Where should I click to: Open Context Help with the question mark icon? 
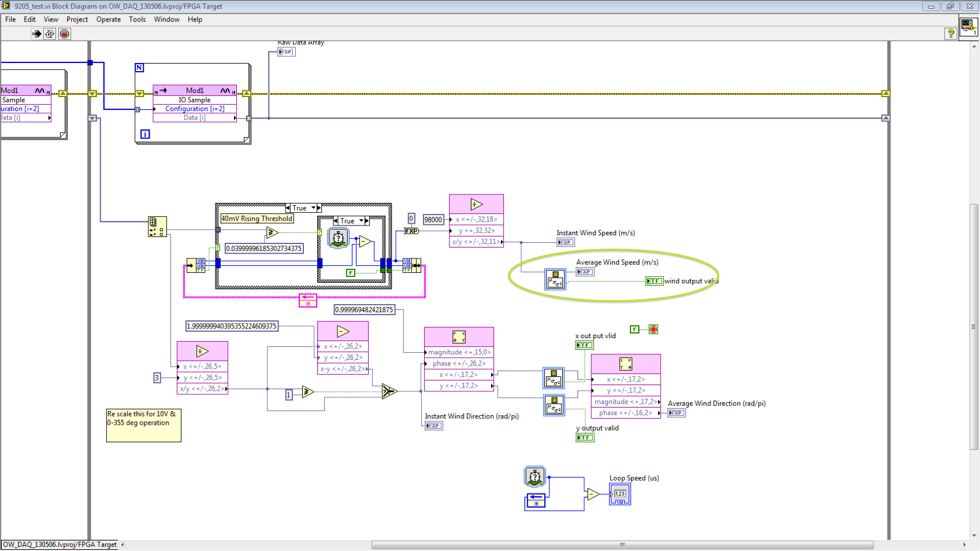point(950,34)
